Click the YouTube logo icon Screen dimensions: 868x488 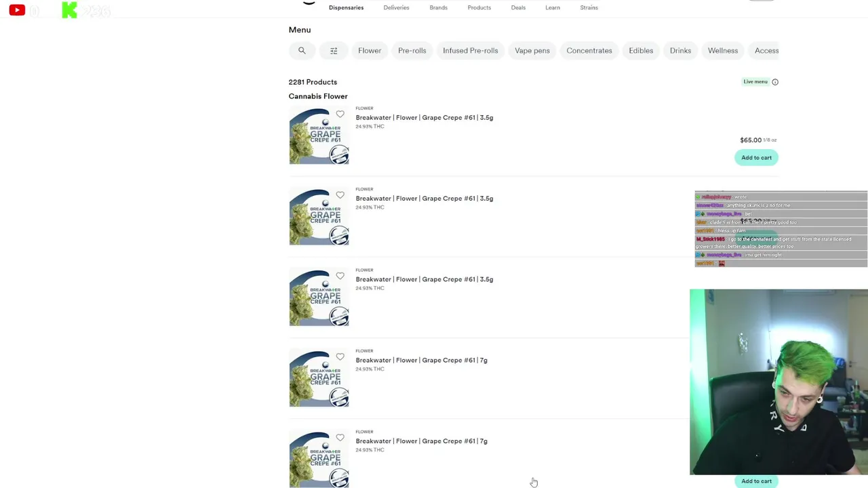click(x=17, y=10)
